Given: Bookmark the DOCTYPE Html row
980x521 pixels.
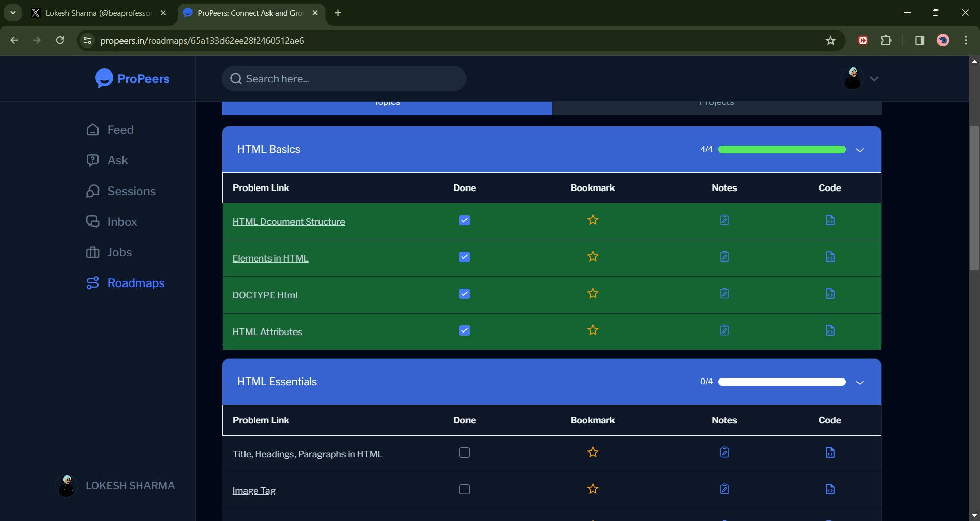Looking at the screenshot, I should point(593,294).
